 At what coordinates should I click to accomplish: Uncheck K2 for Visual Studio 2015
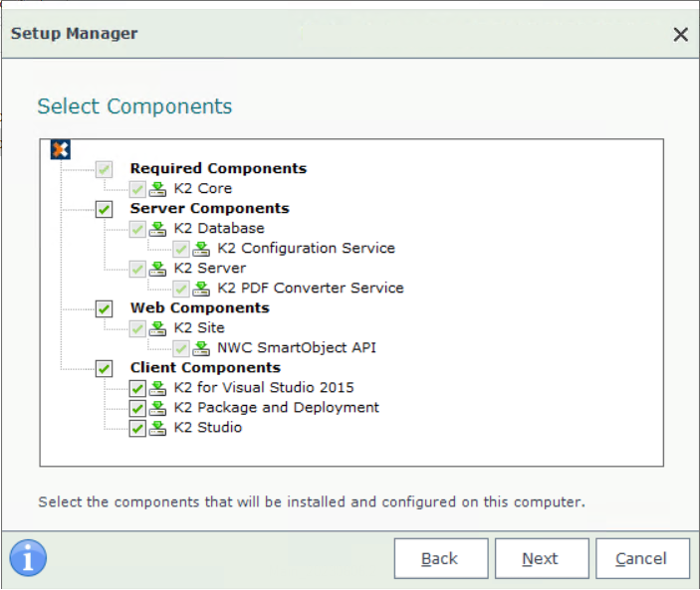click(137, 388)
